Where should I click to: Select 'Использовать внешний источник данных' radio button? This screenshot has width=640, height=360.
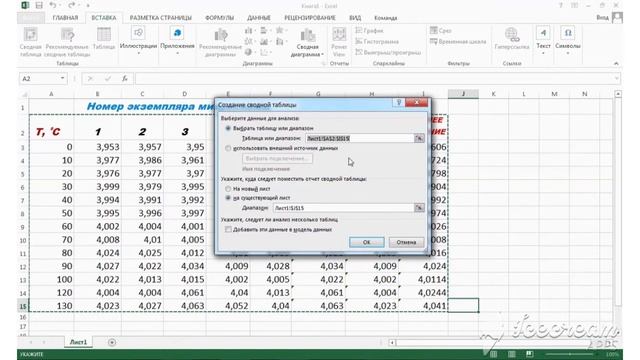228,148
